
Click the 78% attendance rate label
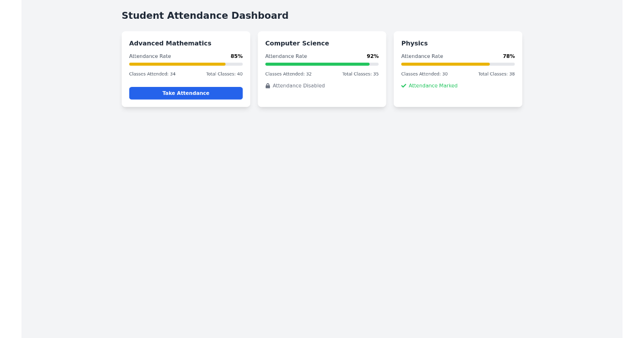coord(509,56)
